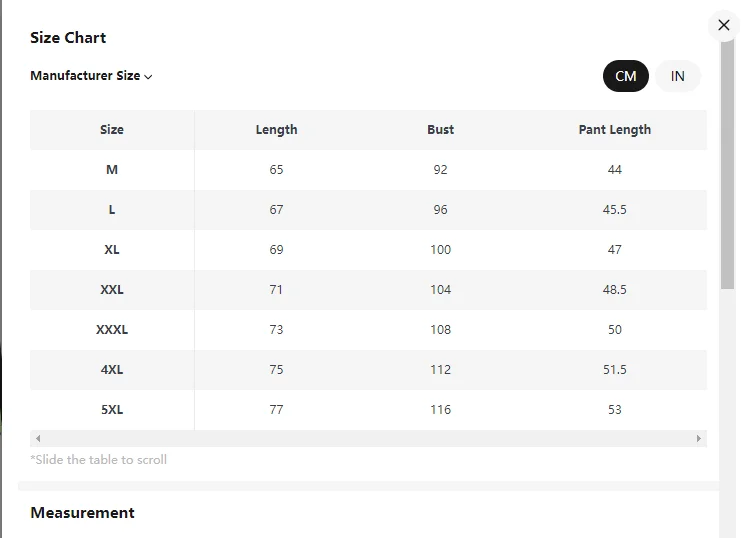Switch measurement units to CM

point(626,76)
